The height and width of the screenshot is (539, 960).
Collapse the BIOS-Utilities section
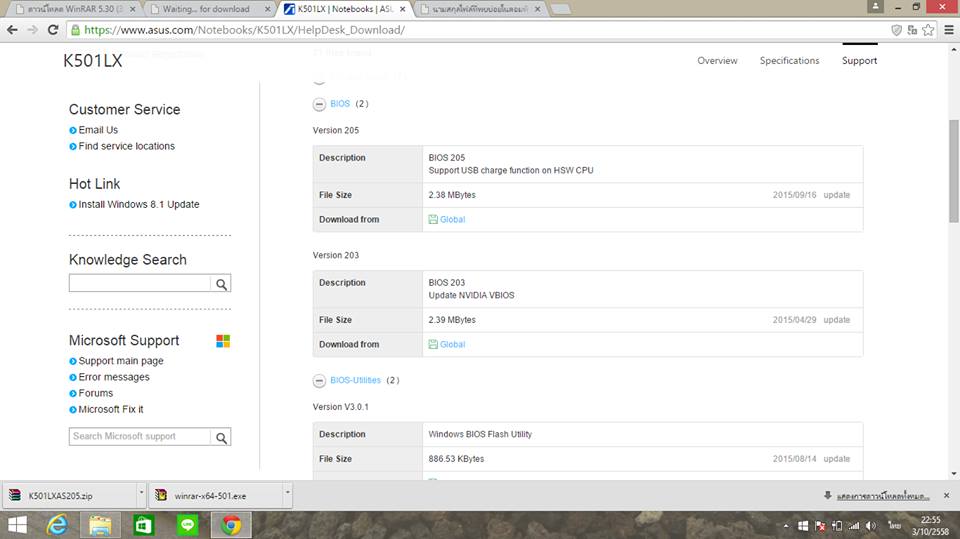click(319, 380)
